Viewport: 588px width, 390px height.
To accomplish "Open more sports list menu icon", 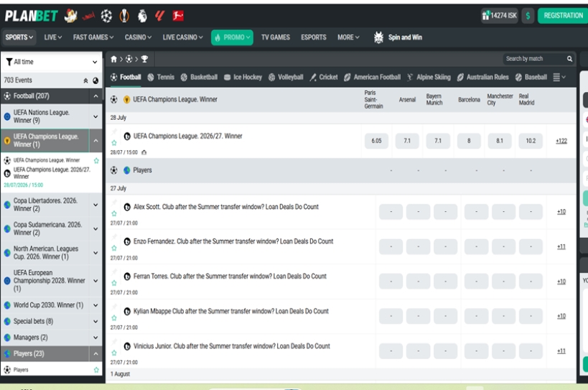I will (559, 78).
